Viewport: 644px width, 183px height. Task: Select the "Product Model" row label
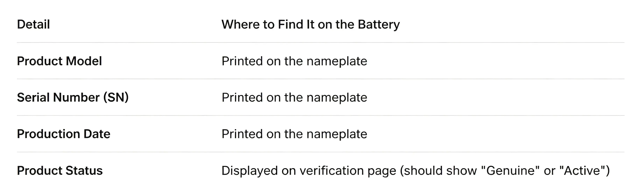tap(59, 61)
